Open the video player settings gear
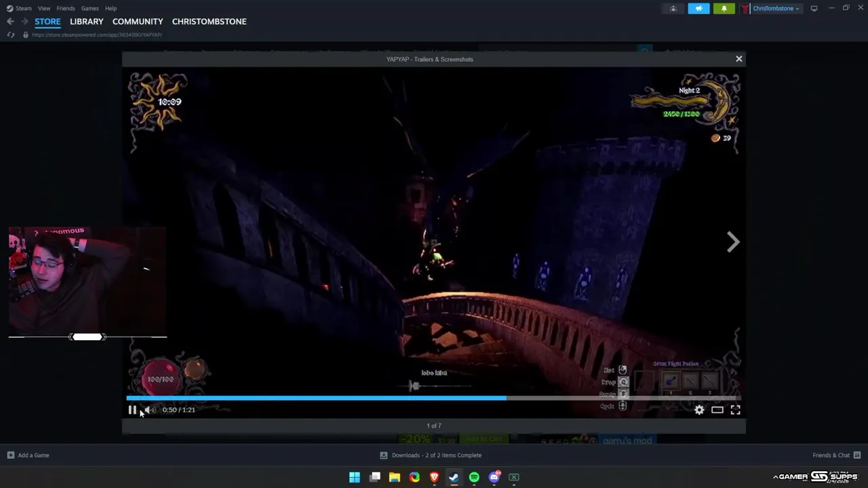The image size is (868, 488). pyautogui.click(x=699, y=409)
